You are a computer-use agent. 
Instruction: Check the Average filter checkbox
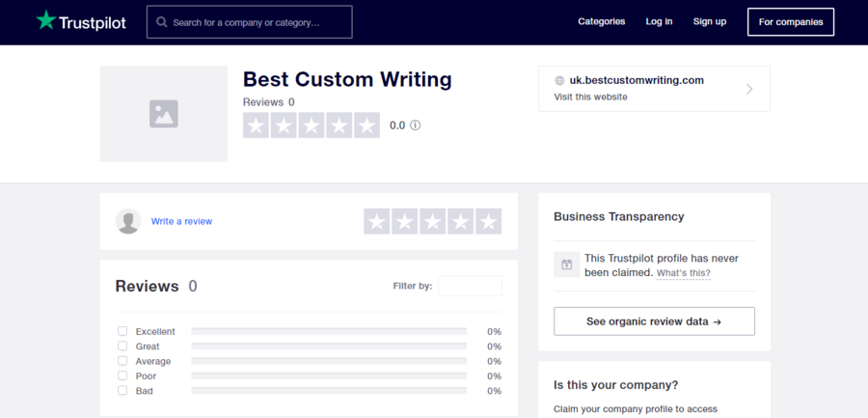pos(122,361)
